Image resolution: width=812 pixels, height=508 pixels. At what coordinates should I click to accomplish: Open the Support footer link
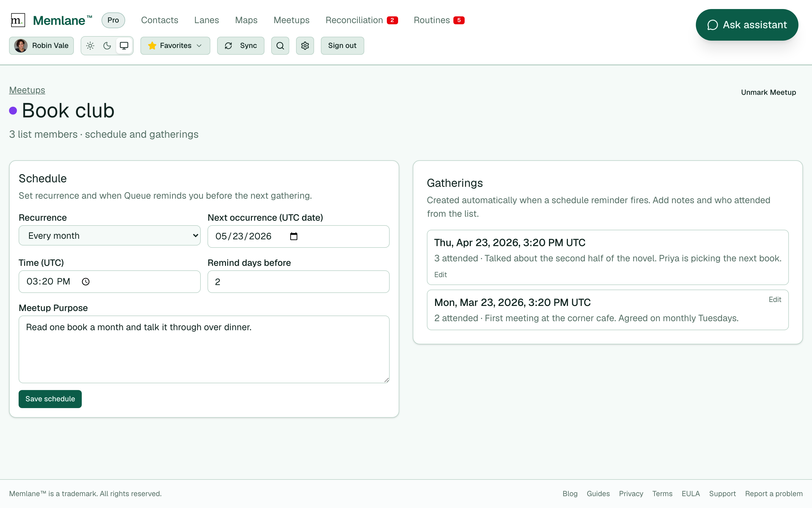point(722,494)
